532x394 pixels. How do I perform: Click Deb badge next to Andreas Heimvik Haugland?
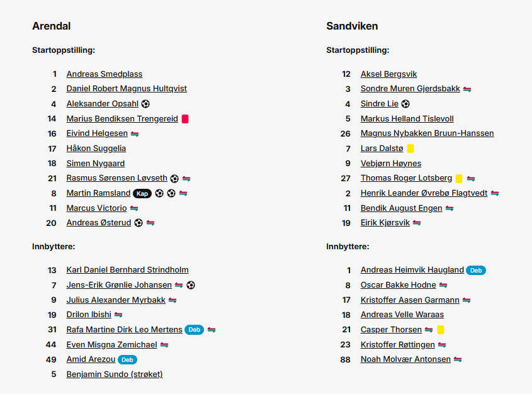(x=476, y=270)
